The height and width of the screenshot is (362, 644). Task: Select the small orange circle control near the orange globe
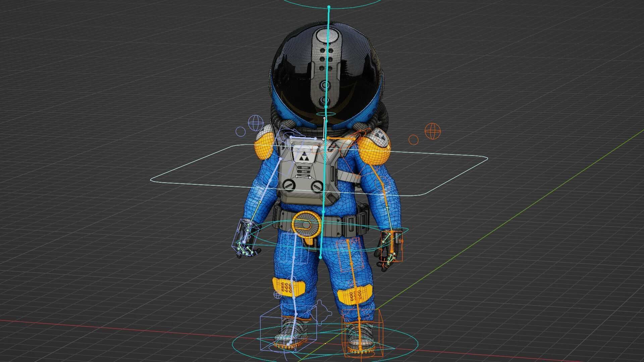414,140
